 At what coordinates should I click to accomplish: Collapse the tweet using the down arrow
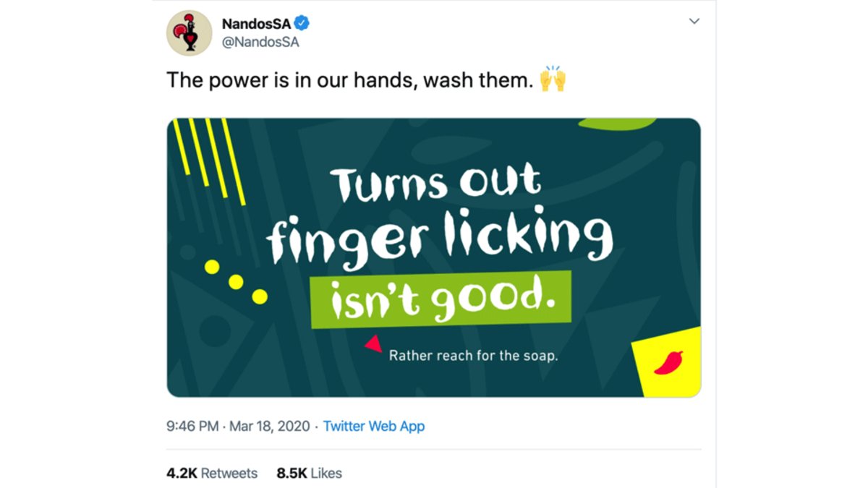694,21
